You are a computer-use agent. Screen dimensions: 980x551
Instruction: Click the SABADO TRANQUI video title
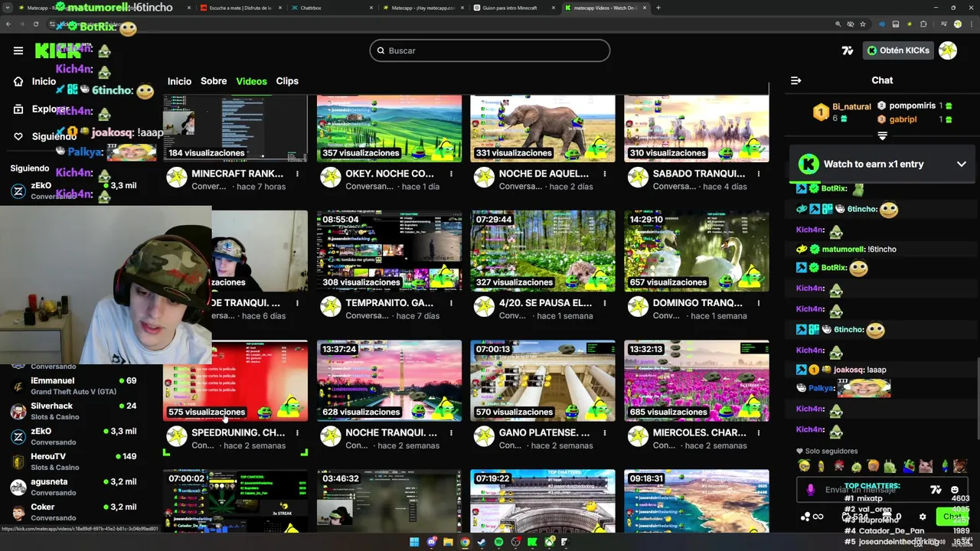699,174
